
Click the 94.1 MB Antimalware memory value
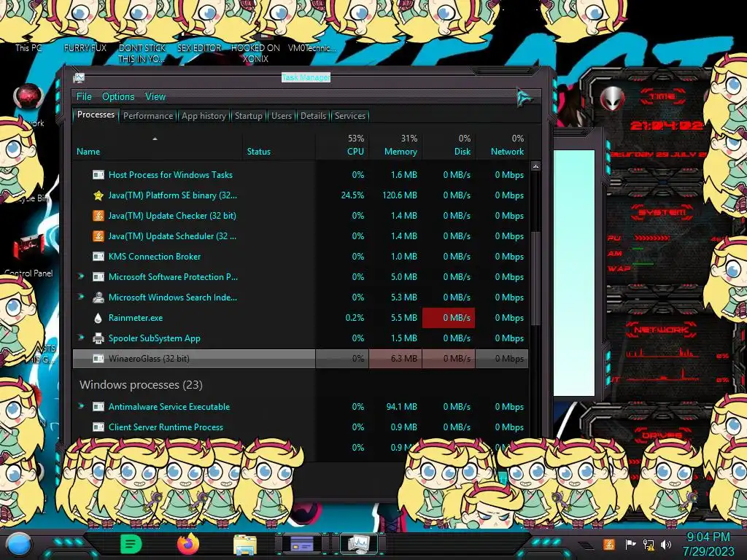[401, 407]
